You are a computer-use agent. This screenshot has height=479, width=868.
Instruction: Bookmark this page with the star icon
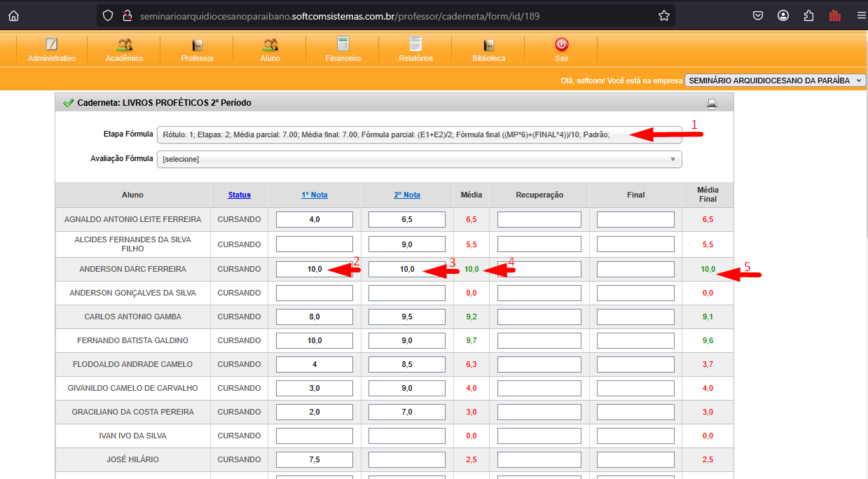pos(664,15)
